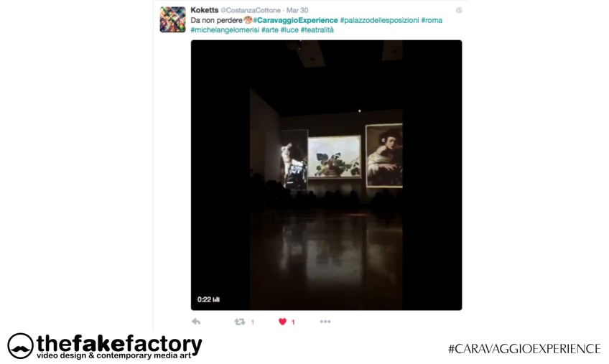Click the #arte hashtag
Image resolution: width=609 pixels, height=364 pixels.
(x=270, y=30)
